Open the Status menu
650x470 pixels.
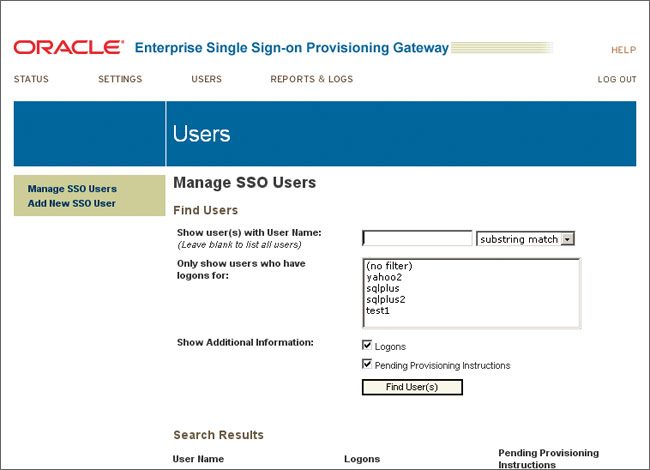point(31,80)
